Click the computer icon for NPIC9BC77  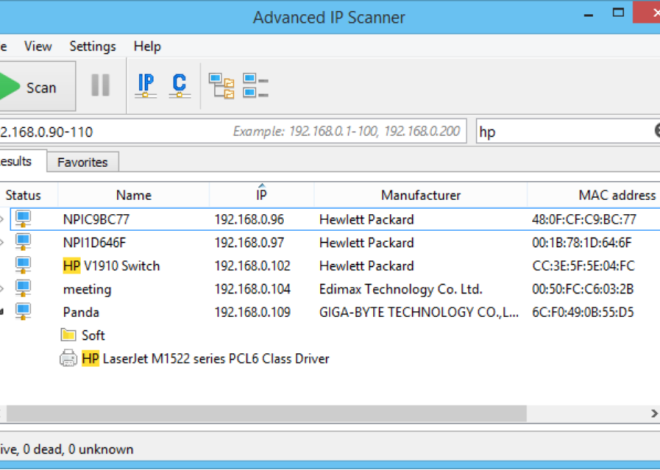23,219
